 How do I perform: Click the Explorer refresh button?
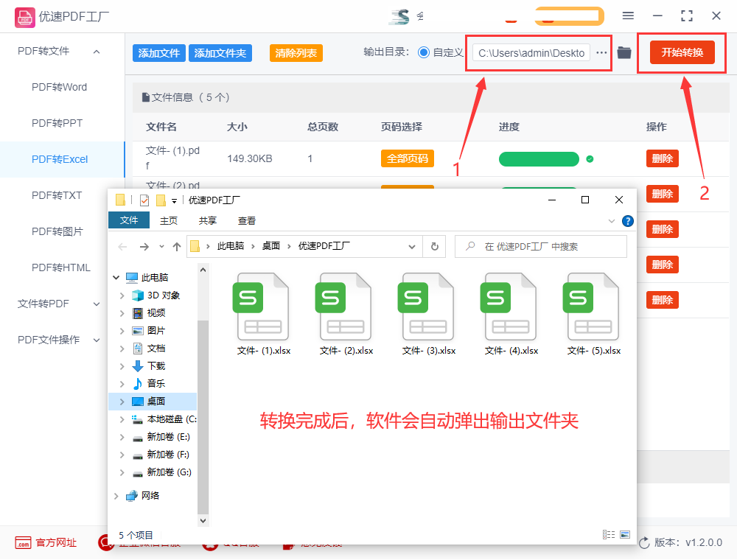click(435, 246)
